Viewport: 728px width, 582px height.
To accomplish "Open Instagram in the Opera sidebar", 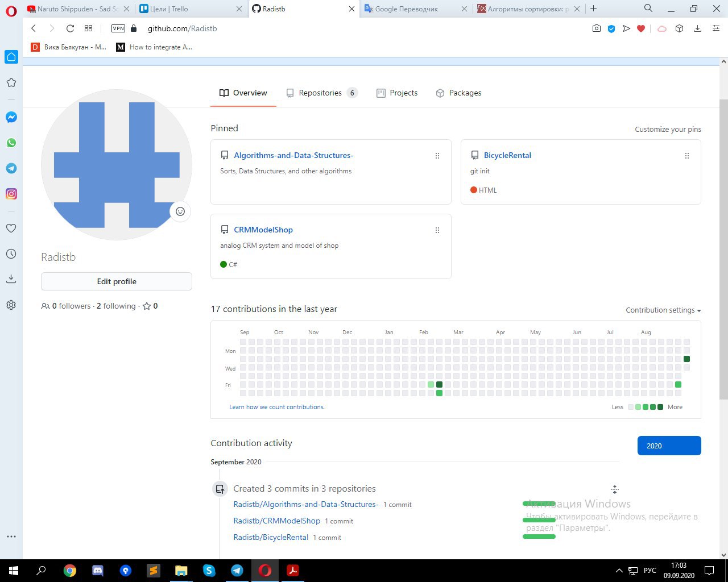I will click(x=11, y=194).
